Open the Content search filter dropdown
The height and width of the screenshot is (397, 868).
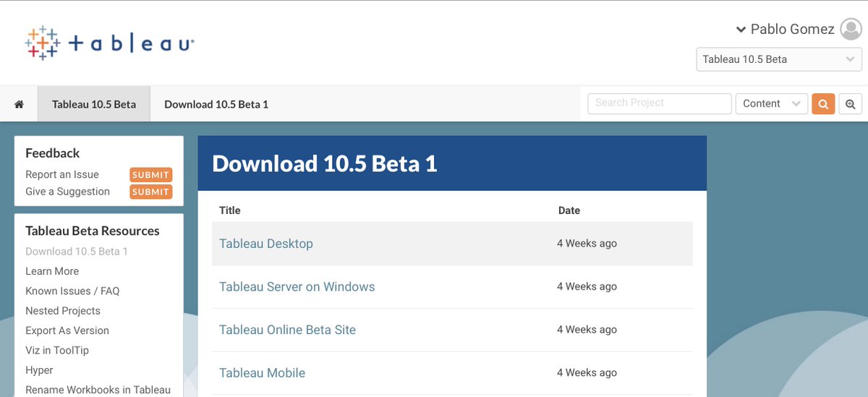tap(771, 103)
